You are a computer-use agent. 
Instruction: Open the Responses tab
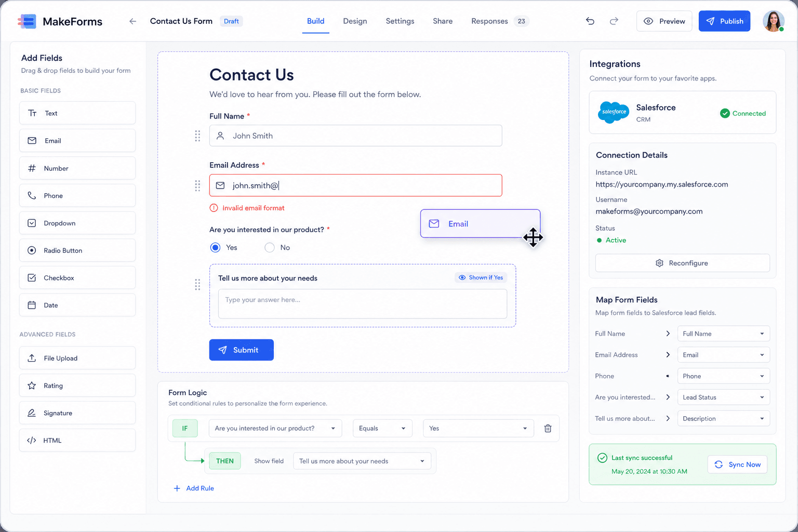(489, 21)
